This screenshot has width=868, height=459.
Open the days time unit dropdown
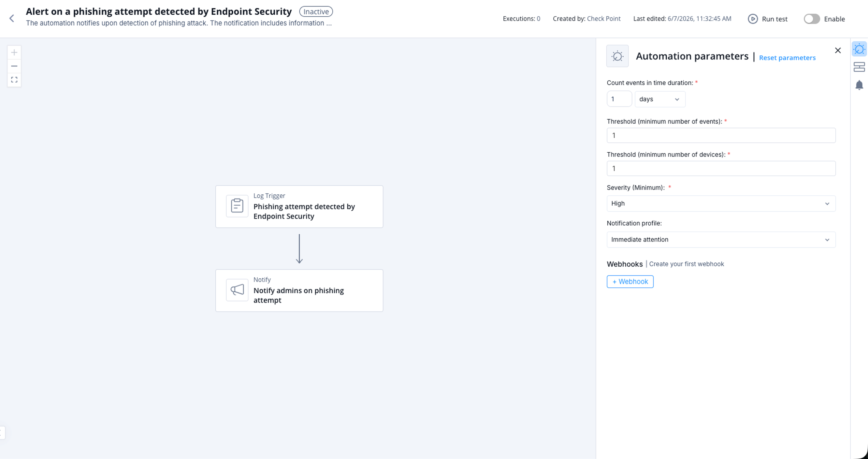pyautogui.click(x=660, y=99)
